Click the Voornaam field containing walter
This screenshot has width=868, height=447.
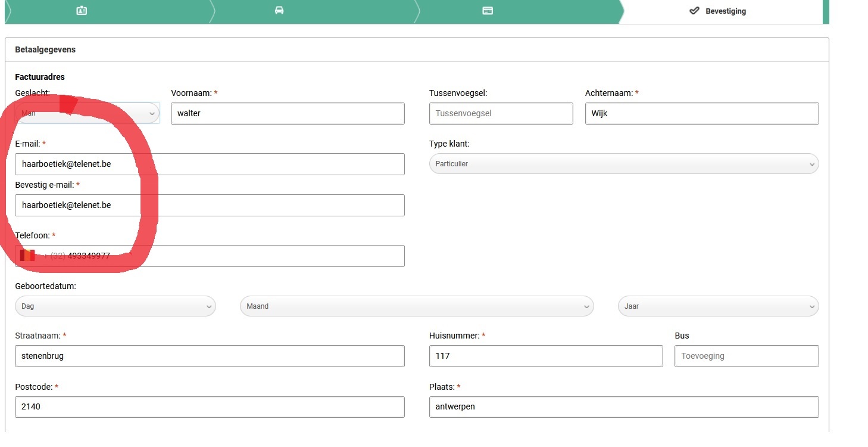pos(287,113)
